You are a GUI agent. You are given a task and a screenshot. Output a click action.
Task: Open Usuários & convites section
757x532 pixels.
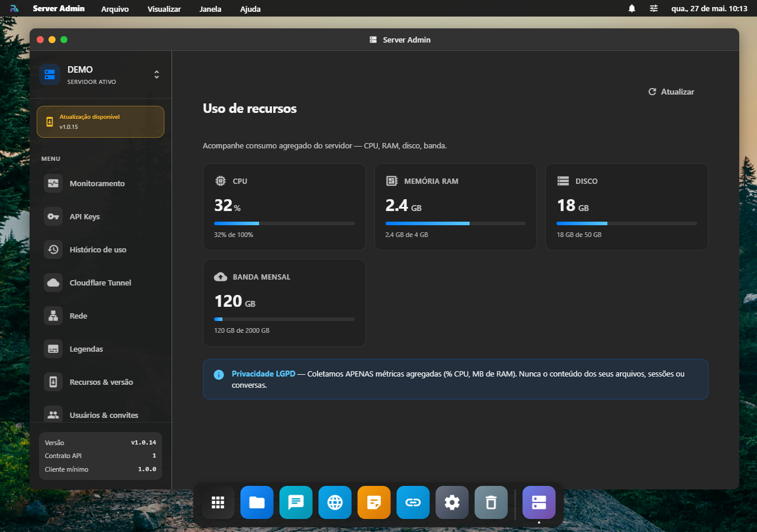click(101, 414)
